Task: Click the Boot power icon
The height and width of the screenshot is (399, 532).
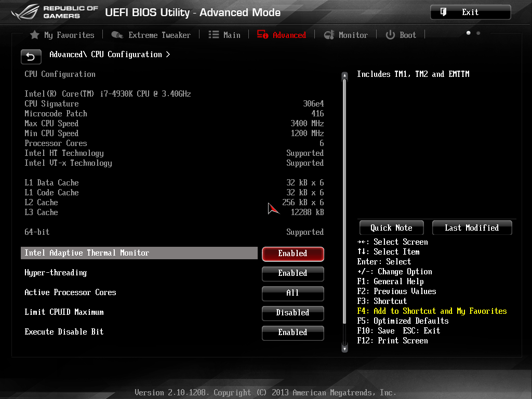Action: pos(390,35)
